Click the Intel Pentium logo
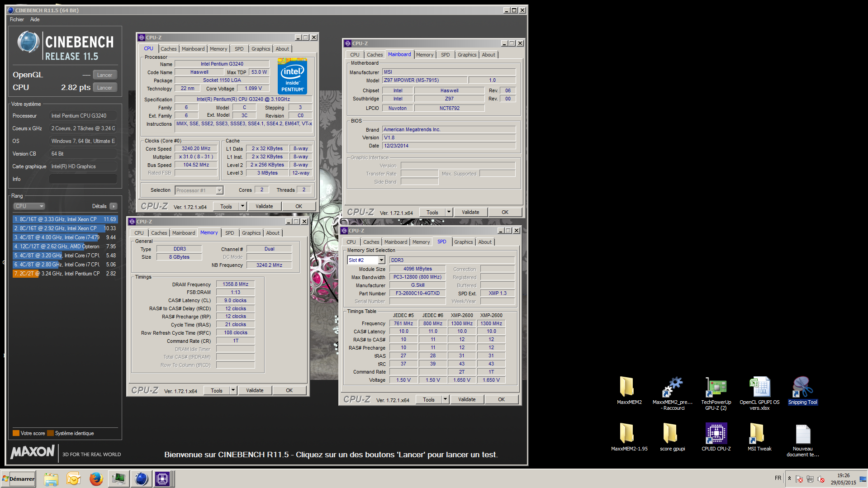 tap(292, 76)
